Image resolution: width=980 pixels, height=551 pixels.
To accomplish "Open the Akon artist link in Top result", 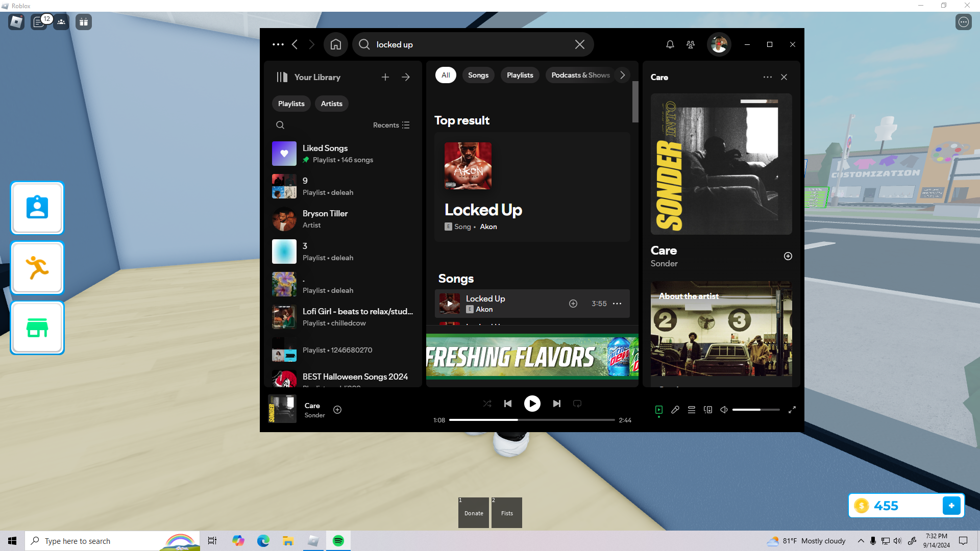I will pyautogui.click(x=488, y=227).
